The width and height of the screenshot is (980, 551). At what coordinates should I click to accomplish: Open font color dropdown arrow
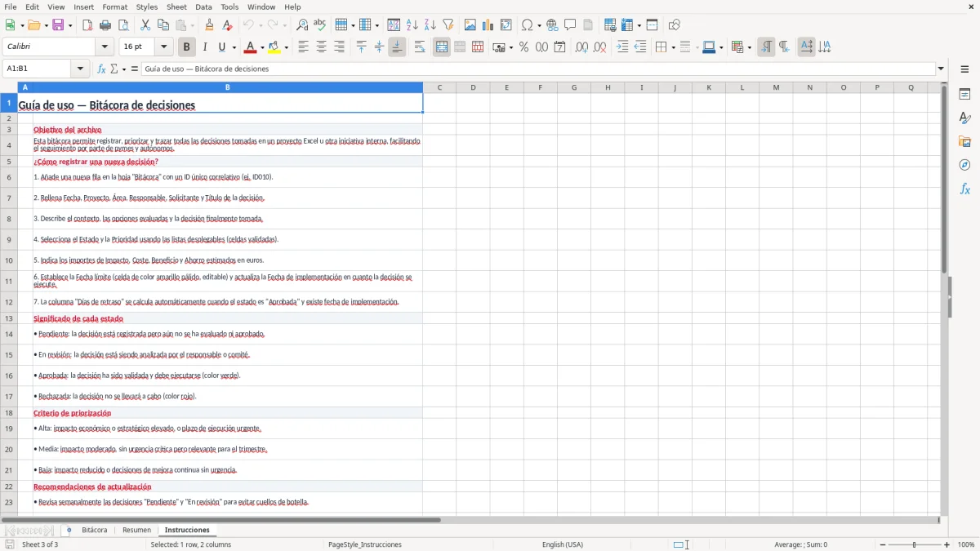(262, 47)
